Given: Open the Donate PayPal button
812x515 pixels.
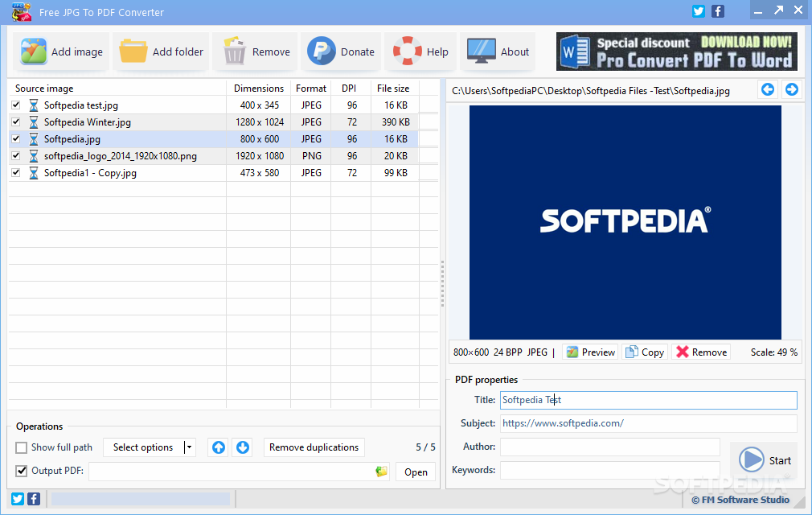Looking at the screenshot, I should tap(341, 51).
